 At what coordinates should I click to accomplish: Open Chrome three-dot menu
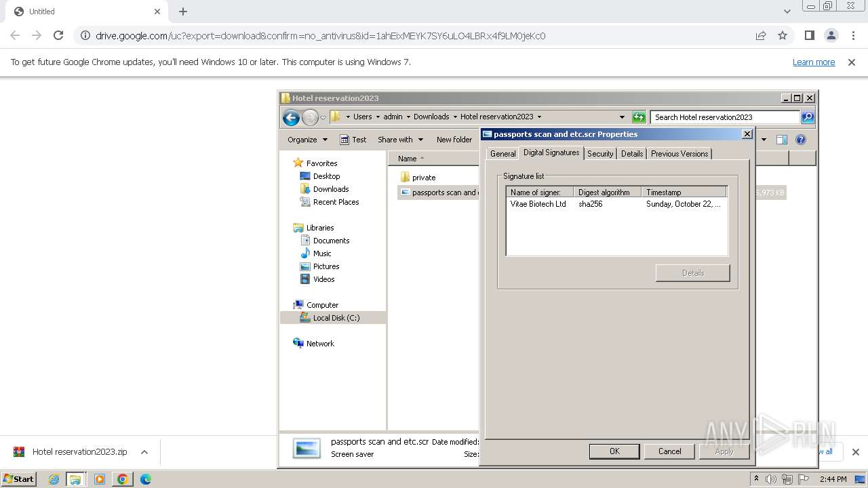click(x=853, y=35)
